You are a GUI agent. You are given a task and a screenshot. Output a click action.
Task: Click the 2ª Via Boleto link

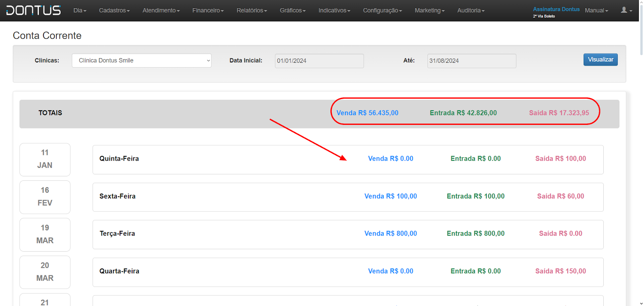[x=544, y=16]
